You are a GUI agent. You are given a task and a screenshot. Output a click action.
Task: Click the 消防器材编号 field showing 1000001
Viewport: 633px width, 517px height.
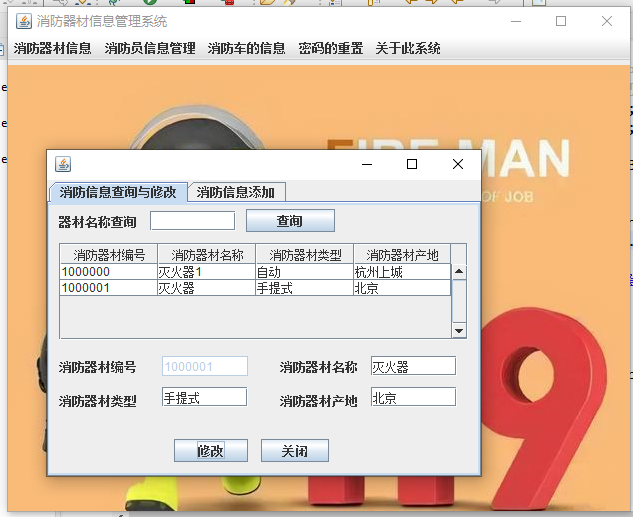point(205,366)
